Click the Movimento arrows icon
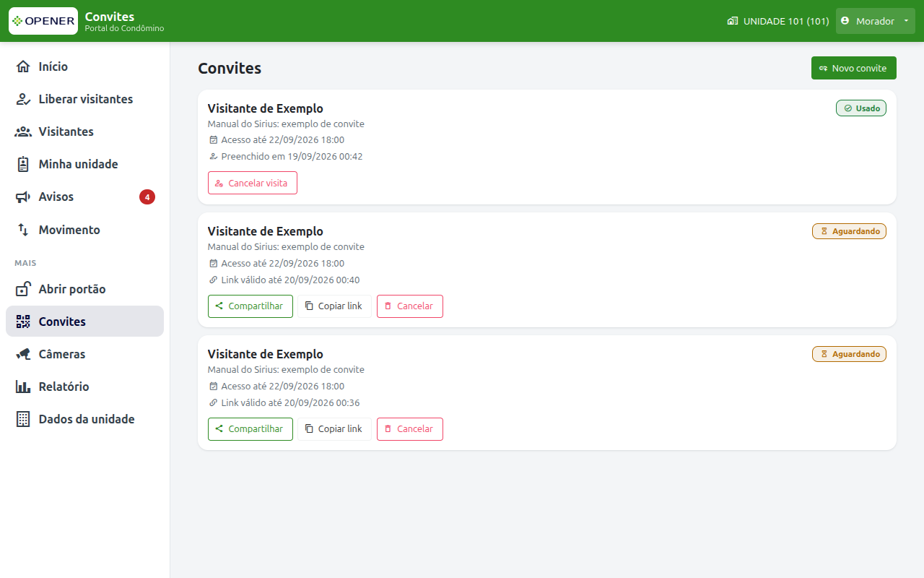Viewport: 924px width, 578px height. click(x=23, y=230)
